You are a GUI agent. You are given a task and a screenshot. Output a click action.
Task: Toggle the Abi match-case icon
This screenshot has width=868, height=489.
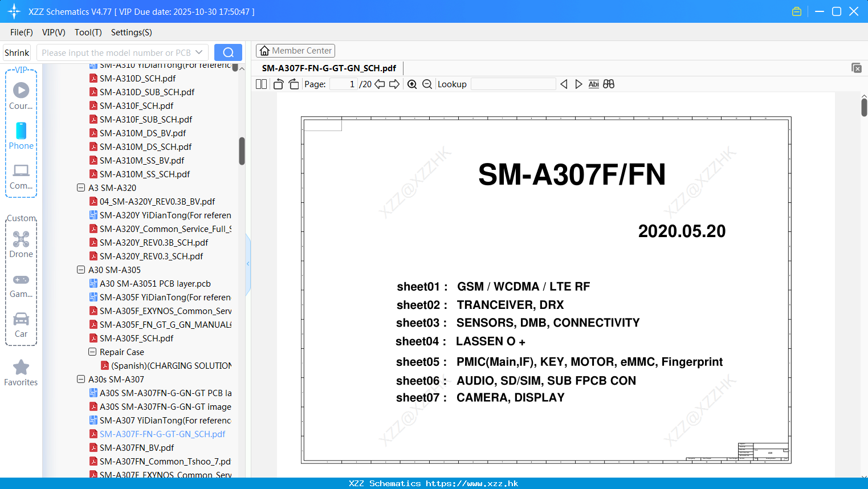[593, 84]
